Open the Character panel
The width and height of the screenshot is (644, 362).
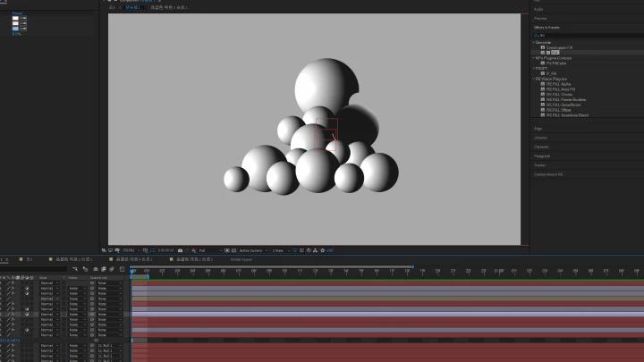pyautogui.click(x=541, y=147)
